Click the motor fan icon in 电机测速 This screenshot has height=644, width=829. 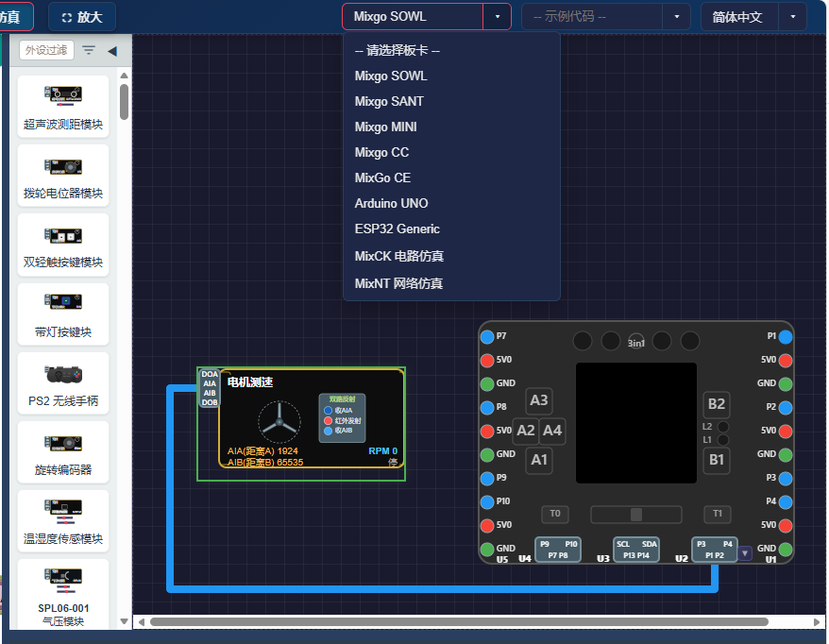[x=279, y=422]
